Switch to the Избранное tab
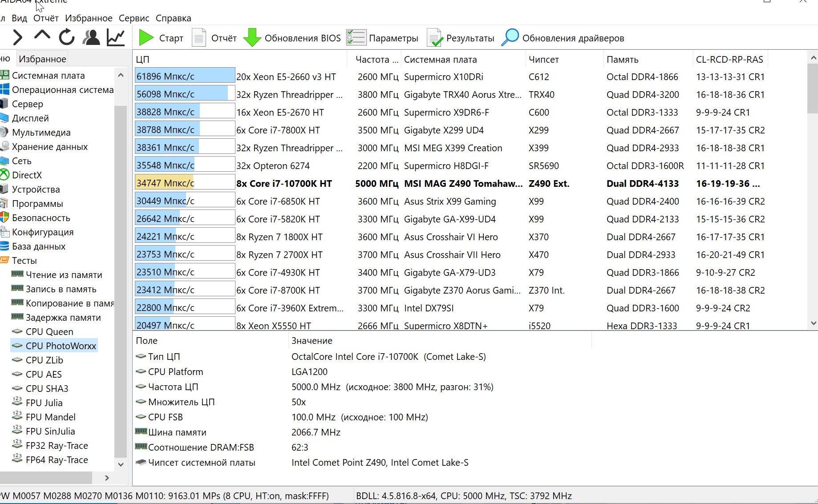The height and width of the screenshot is (504, 818). point(42,59)
